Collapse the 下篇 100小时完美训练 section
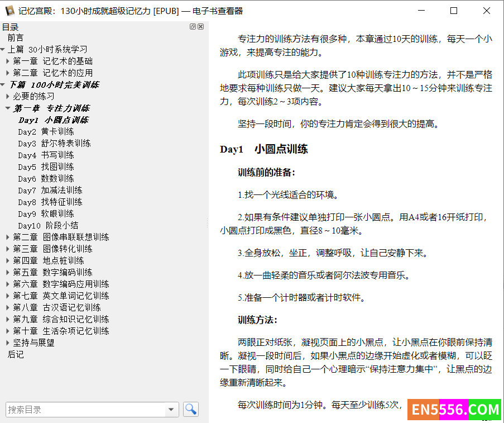The image size is (504, 423). click(x=3, y=85)
